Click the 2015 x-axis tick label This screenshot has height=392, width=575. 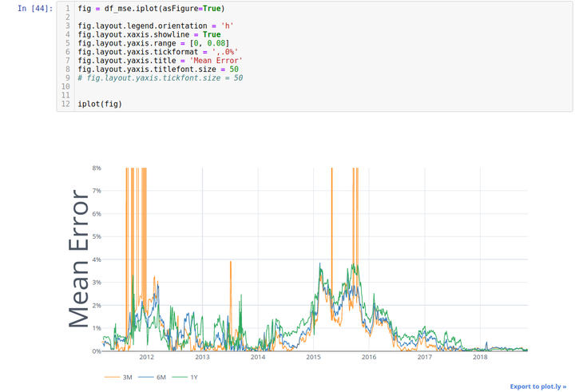coord(314,357)
